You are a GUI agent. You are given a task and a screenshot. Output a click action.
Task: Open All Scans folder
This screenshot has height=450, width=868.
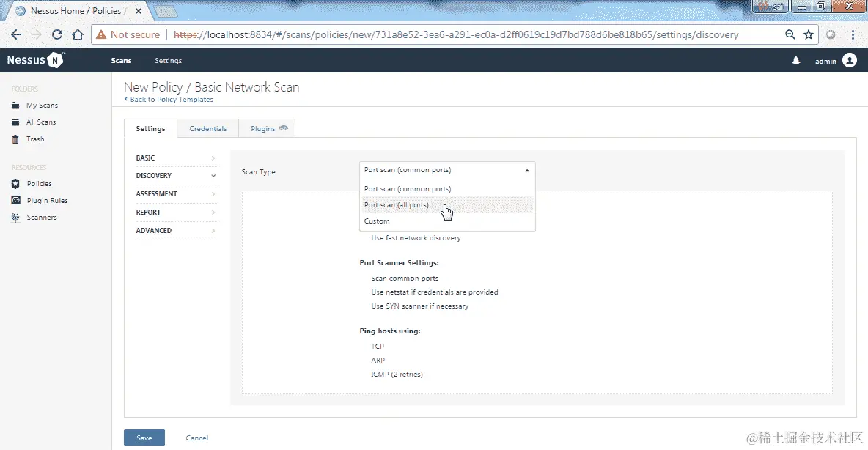pyautogui.click(x=41, y=122)
